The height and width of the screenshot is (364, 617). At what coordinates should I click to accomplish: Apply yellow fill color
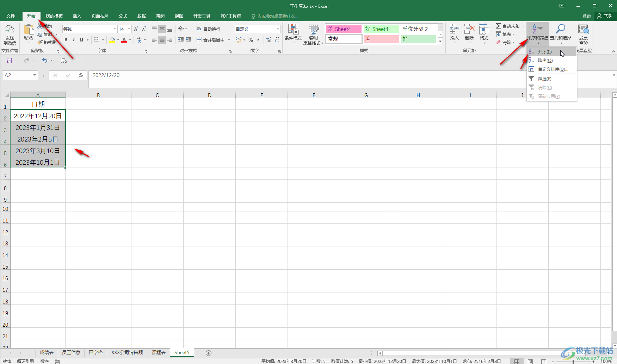[112, 40]
